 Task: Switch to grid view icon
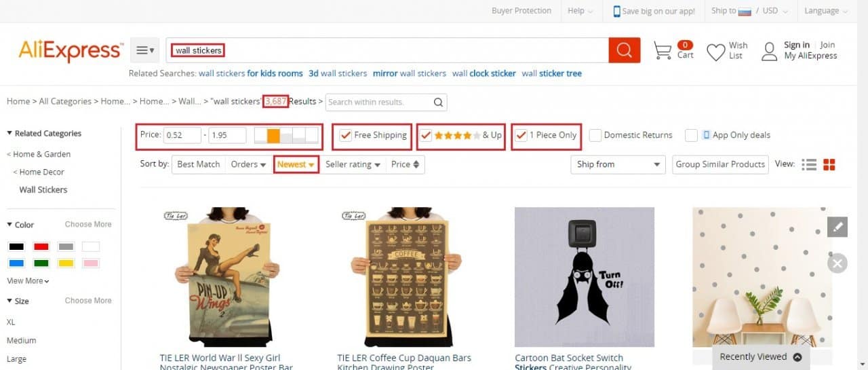pyautogui.click(x=829, y=164)
